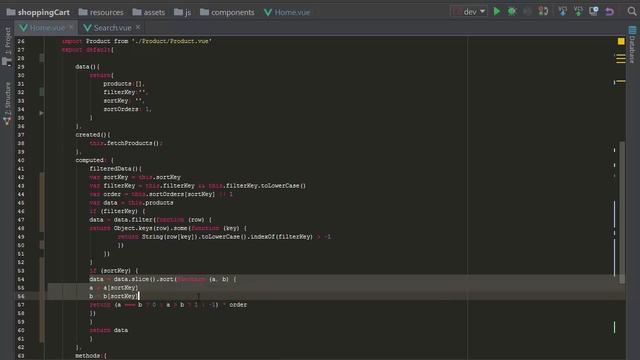This screenshot has width=640, height=360.
Task: Close the Search.vue tab
Action: point(138,27)
